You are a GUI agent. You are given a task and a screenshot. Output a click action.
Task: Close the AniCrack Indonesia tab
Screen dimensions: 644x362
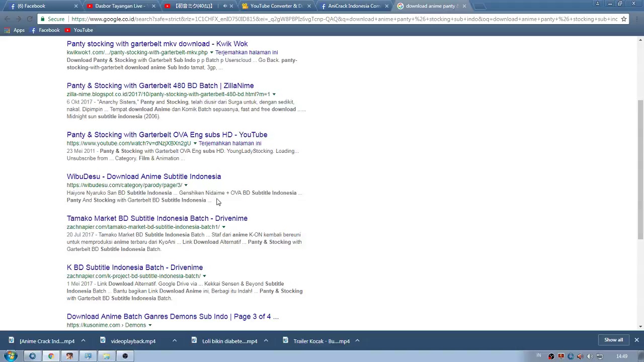386,6
